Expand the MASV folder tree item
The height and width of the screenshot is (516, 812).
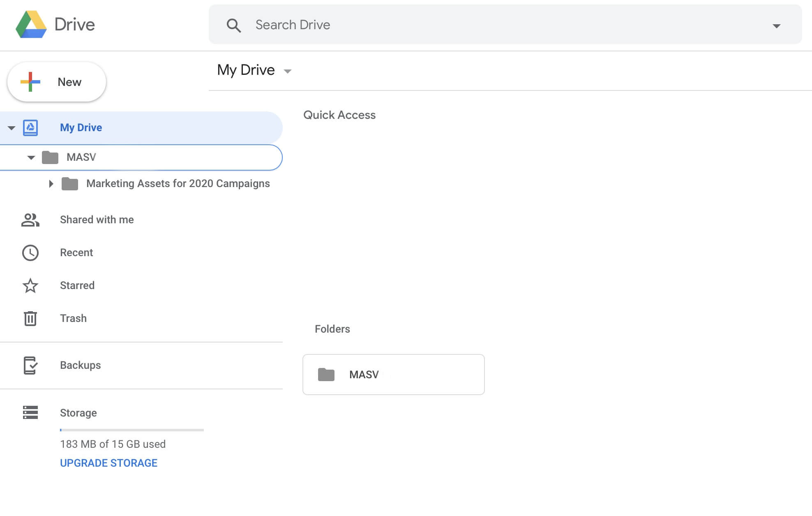pos(30,157)
